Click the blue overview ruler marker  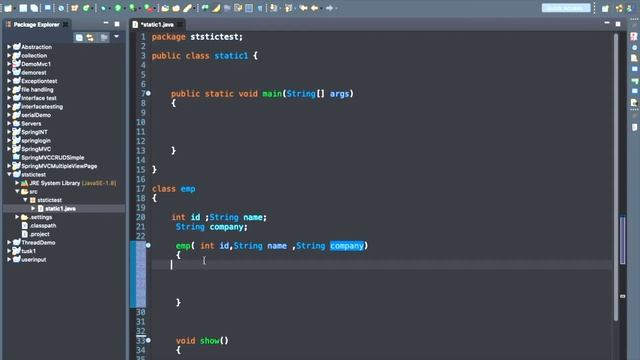622,241
